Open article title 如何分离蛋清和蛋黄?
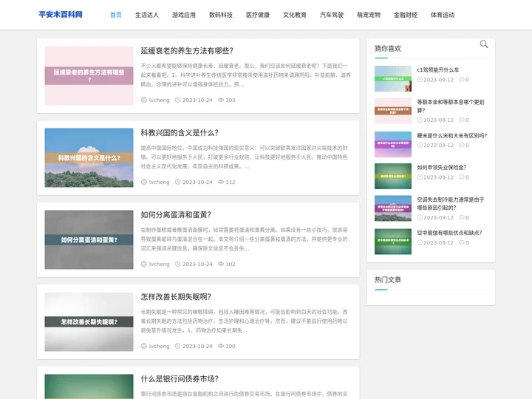The image size is (532, 399). (x=176, y=215)
